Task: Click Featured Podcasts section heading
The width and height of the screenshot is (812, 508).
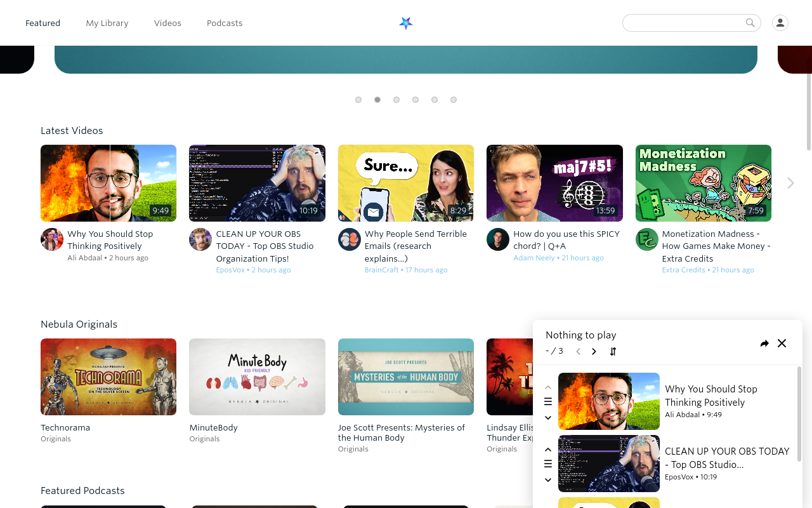Action: coord(82,490)
